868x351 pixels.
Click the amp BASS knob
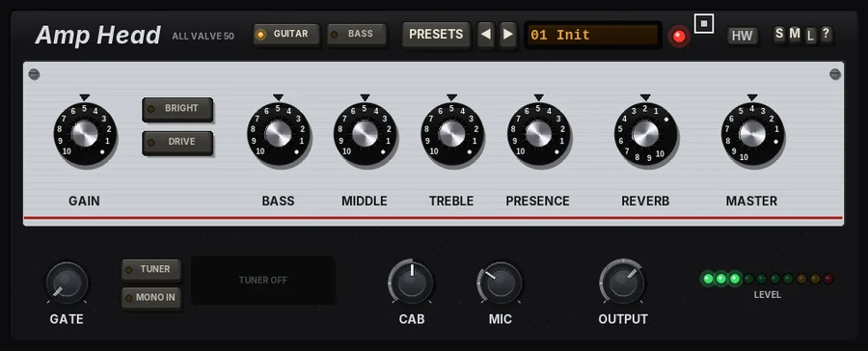pos(278,134)
